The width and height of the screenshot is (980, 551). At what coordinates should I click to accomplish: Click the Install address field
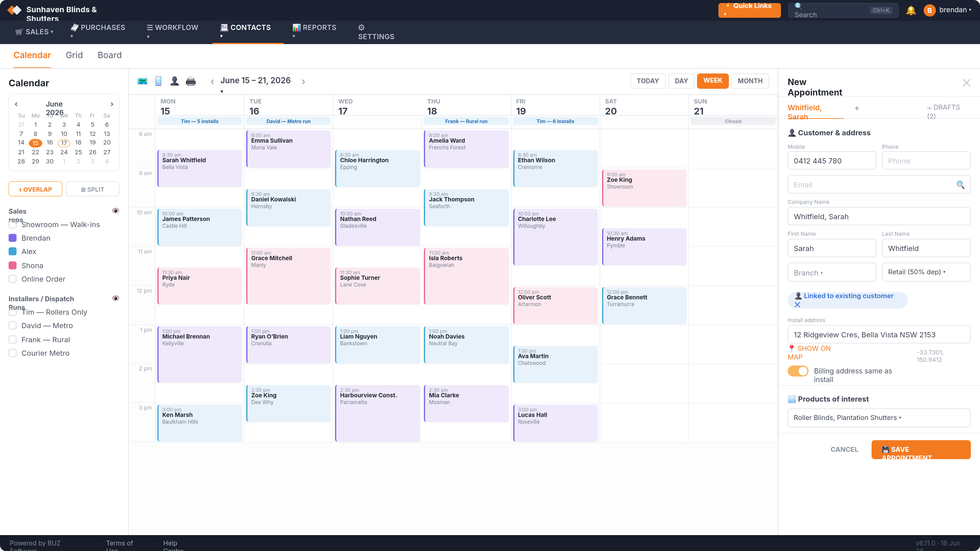tap(879, 335)
